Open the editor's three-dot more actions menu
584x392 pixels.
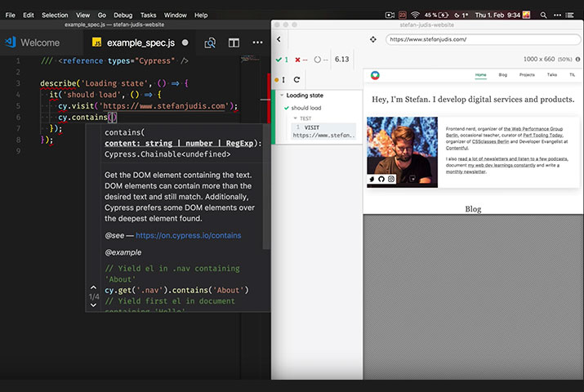[x=257, y=42]
